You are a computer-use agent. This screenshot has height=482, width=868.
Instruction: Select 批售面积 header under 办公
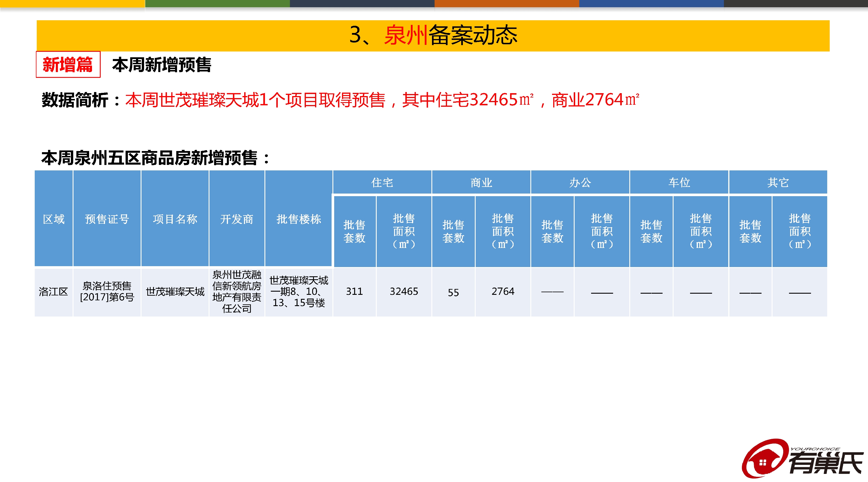(602, 231)
